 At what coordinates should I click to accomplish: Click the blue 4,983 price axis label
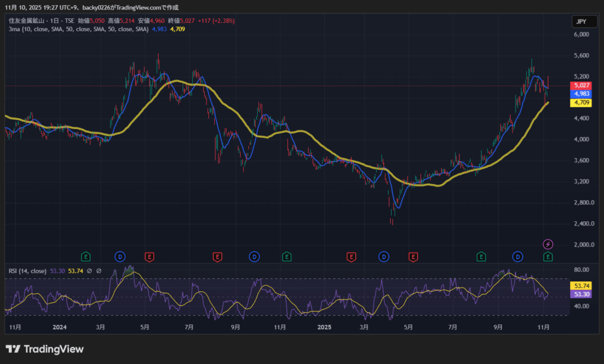pyautogui.click(x=581, y=94)
